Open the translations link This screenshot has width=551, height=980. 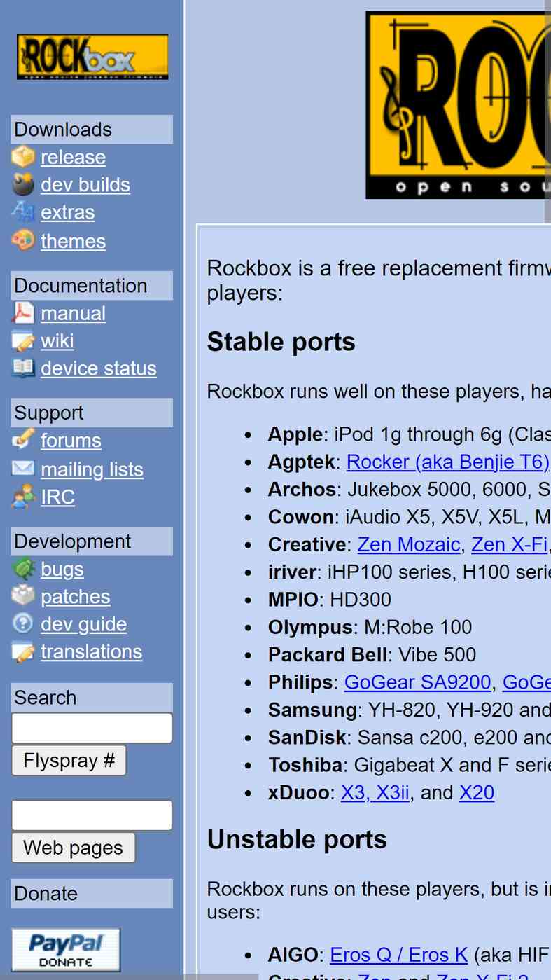[91, 651]
